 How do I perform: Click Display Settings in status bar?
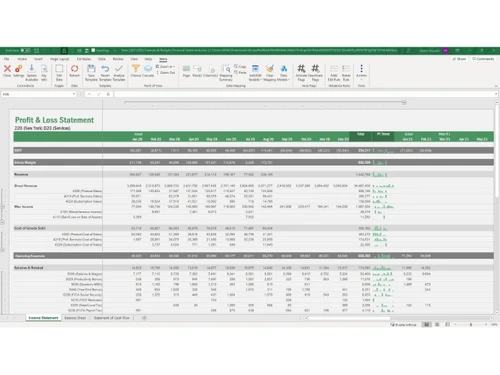(x=404, y=325)
